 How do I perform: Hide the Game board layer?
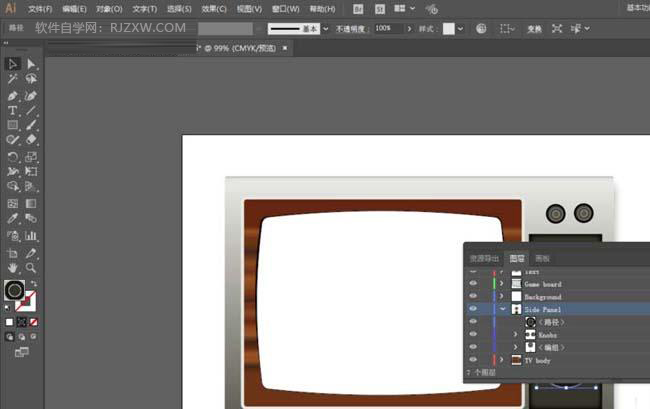point(474,284)
